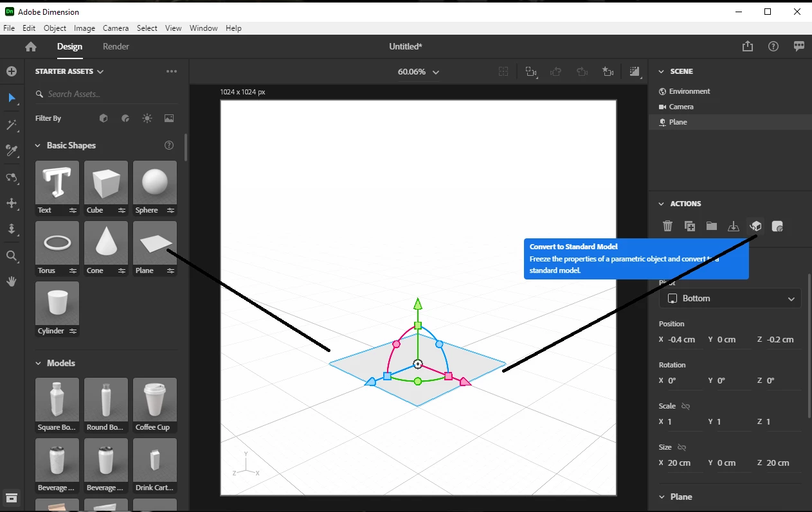Viewport: 812px width, 512px height.
Task: Pick the Hand tool
Action: (x=12, y=281)
